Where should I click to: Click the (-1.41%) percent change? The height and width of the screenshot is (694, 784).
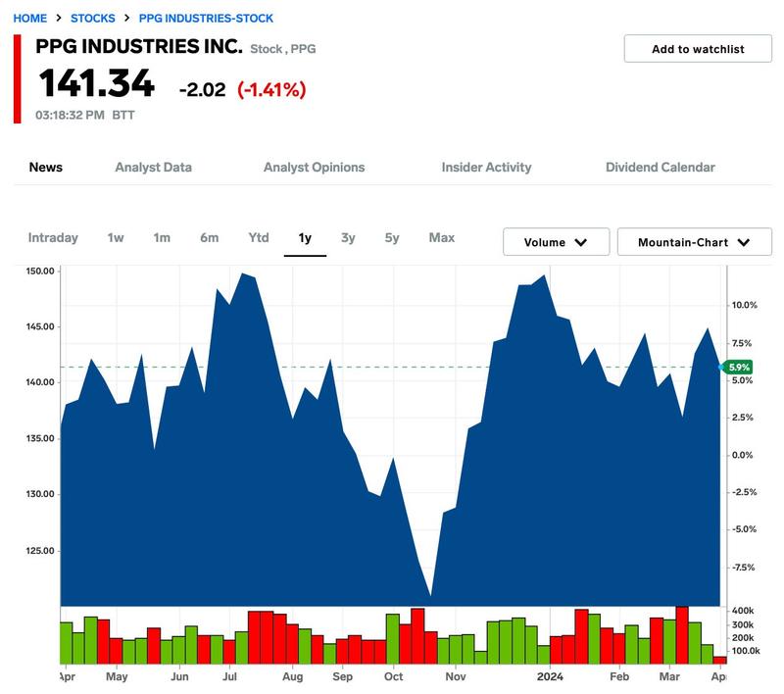tap(271, 90)
